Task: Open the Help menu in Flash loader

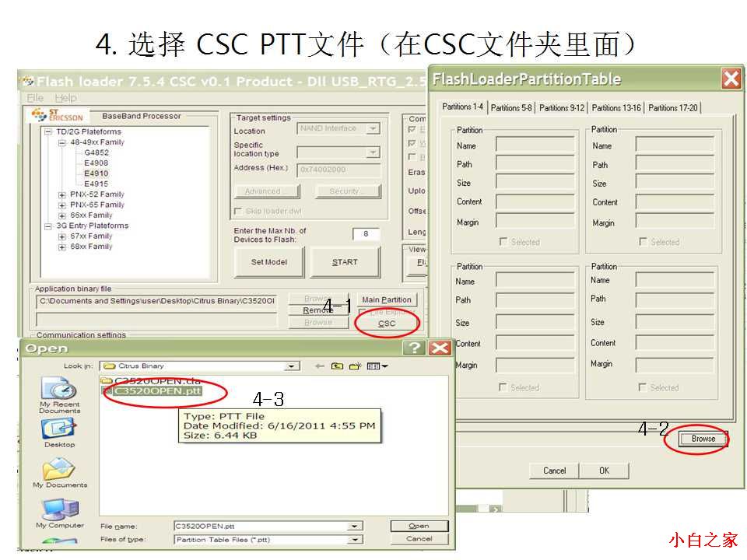Action: tap(65, 98)
